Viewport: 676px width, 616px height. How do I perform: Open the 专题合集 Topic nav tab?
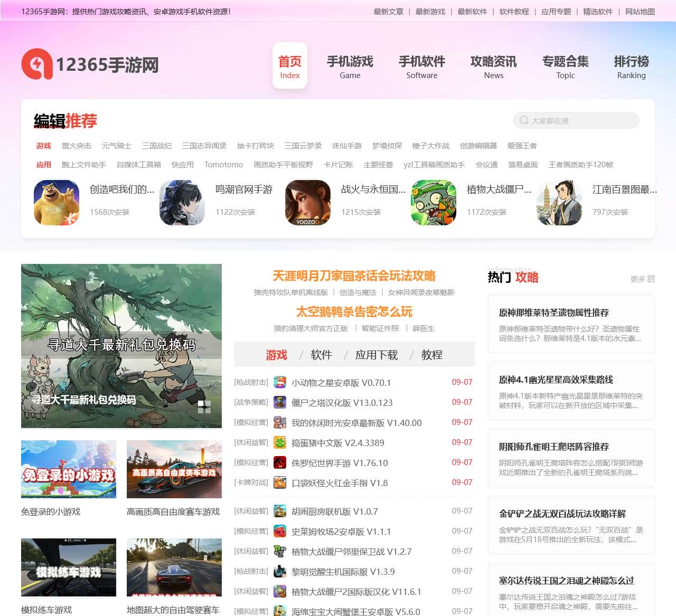[566, 67]
